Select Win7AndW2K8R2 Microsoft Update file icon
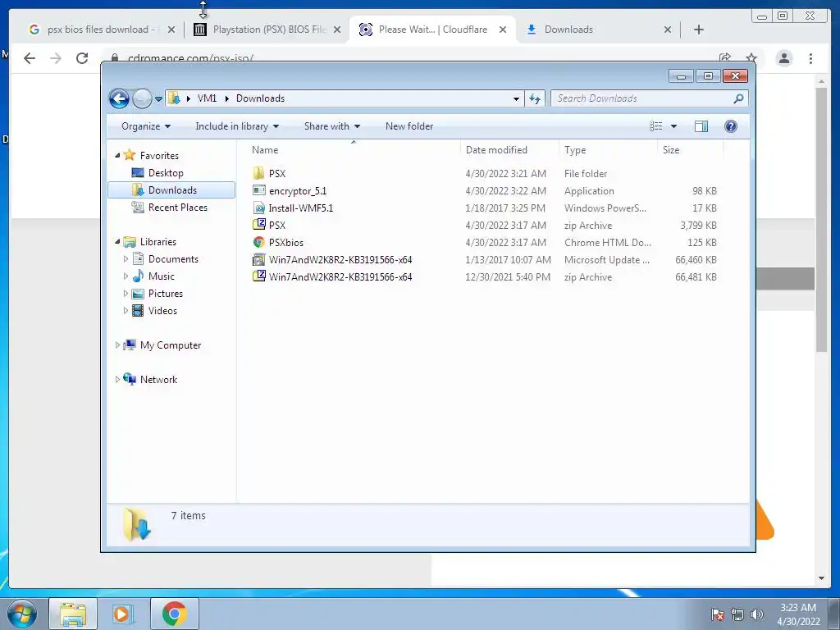The width and height of the screenshot is (840, 630). [x=258, y=260]
